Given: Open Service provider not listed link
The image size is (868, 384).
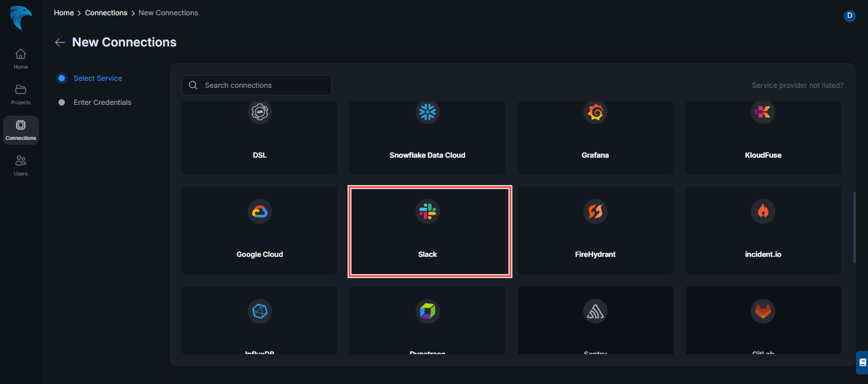Looking at the screenshot, I should click(797, 85).
